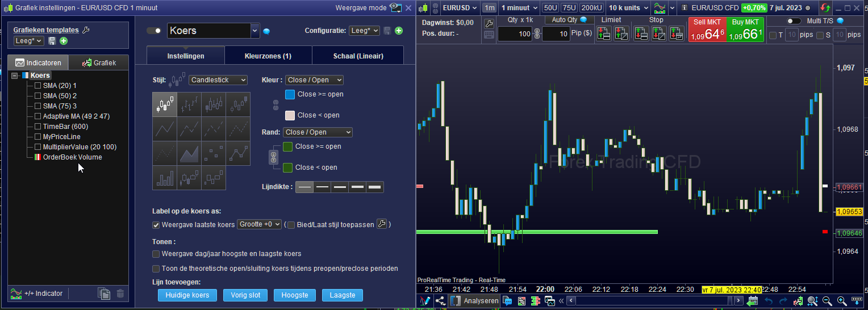Add new configuration via green plus icon

pos(399,31)
